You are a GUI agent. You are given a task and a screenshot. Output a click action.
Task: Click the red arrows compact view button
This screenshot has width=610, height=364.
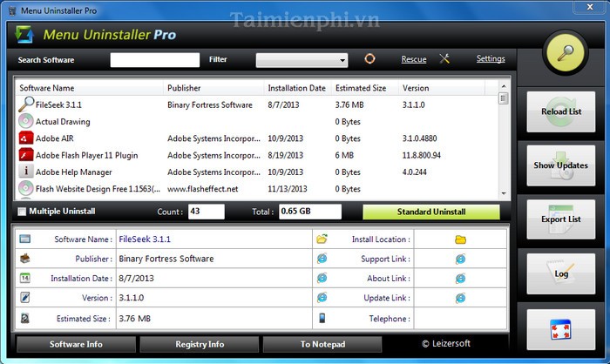coord(560,330)
